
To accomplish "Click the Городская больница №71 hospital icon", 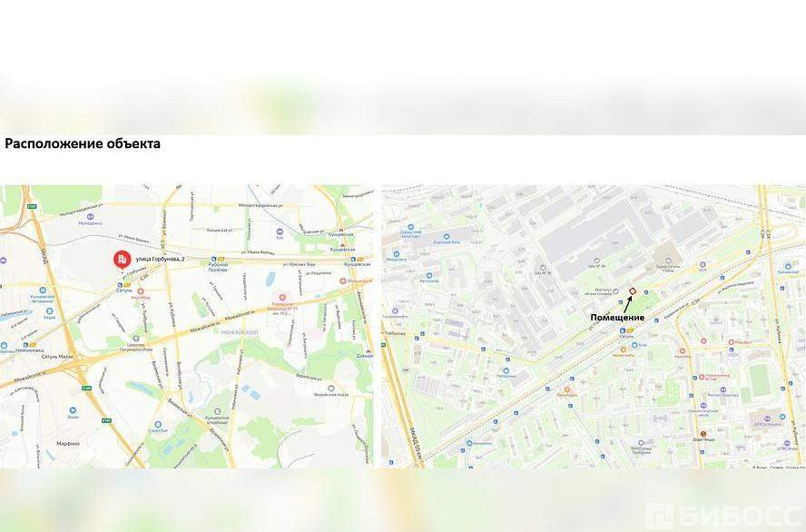I will coord(281,297).
